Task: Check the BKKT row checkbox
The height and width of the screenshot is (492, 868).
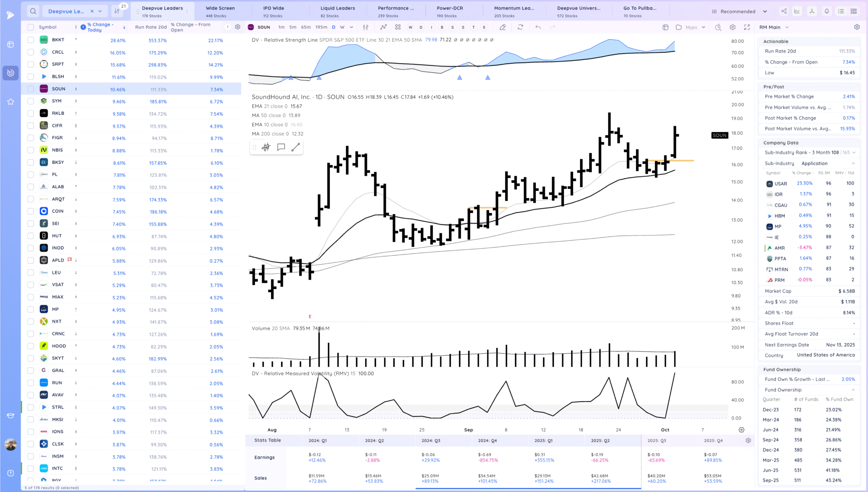Action: pyautogui.click(x=31, y=40)
